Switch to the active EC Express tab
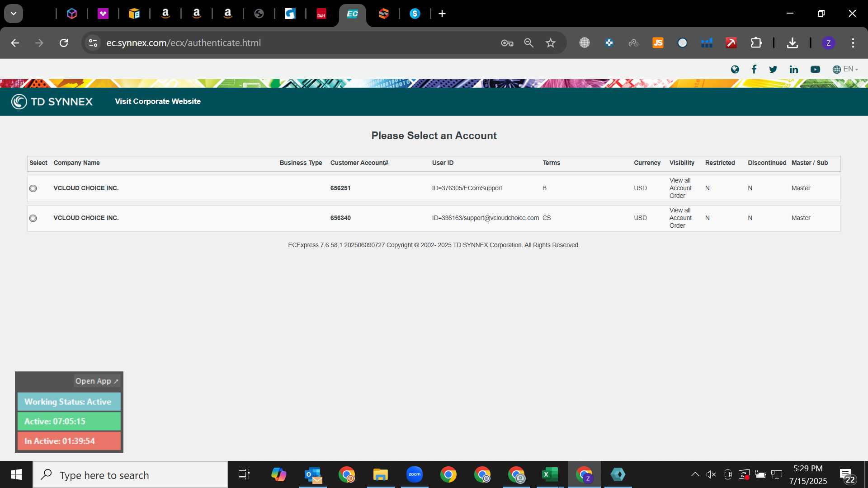This screenshot has height=488, width=868. coord(353,14)
